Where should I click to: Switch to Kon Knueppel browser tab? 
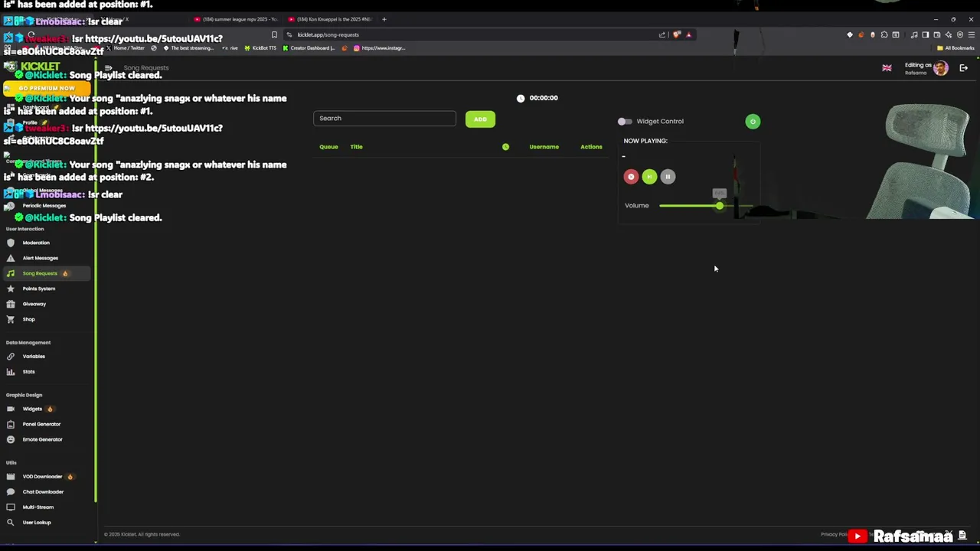pyautogui.click(x=330, y=19)
